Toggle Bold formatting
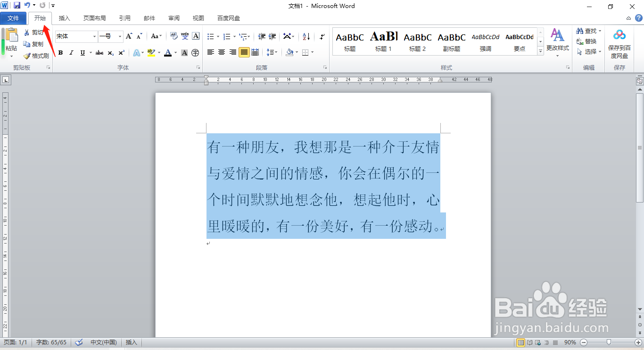 tap(60, 53)
